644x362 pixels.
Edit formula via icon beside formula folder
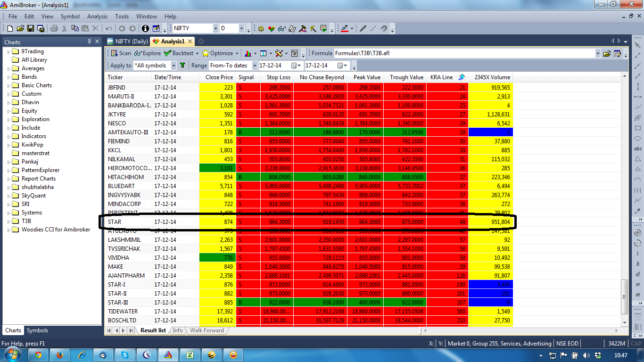[618, 53]
